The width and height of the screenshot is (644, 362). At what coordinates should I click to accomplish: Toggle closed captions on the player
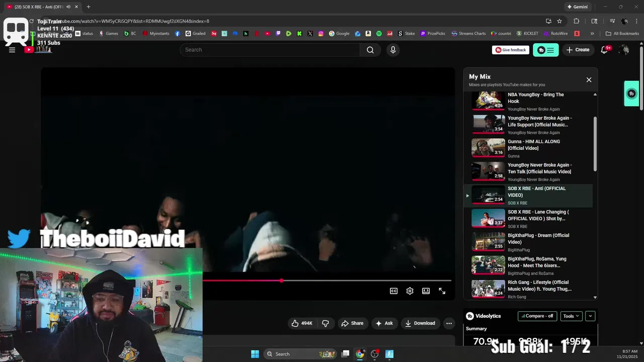pyautogui.click(x=394, y=291)
